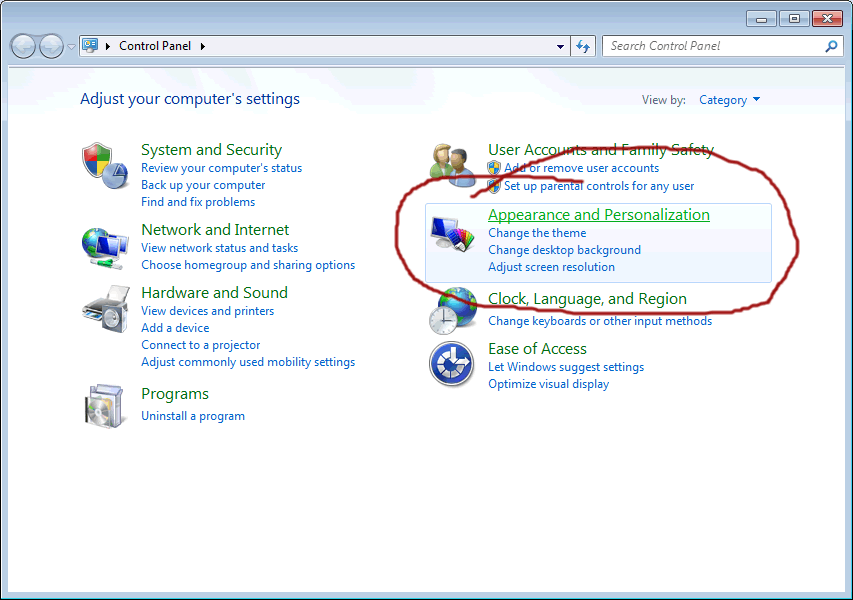Screen dimensions: 853x600
Task: Click Review your computer's status
Action: (221, 168)
